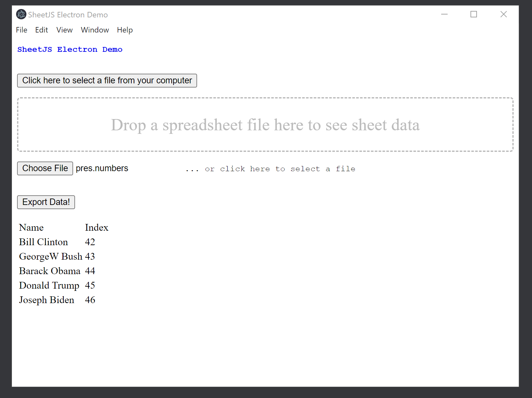Click the Index column header
Viewport: 532px width, 398px height.
(96, 227)
